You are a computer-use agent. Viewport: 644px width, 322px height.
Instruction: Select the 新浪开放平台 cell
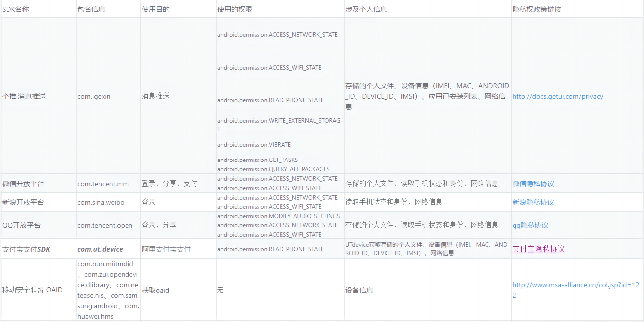[x=23, y=202]
